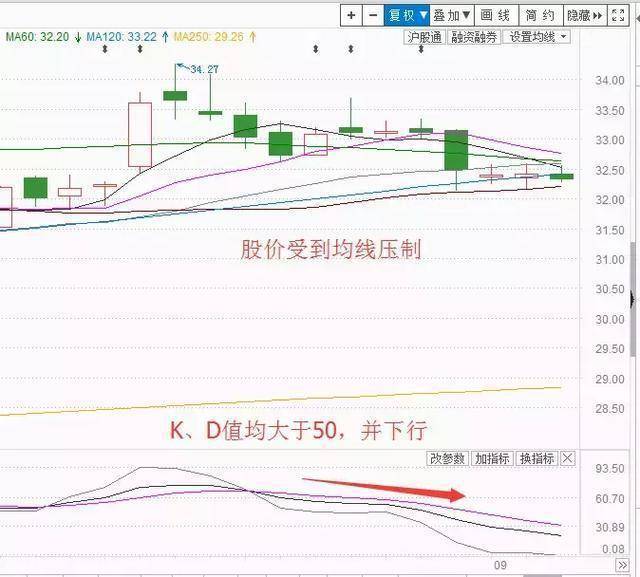Open the 复权 dropdown
This screenshot has width=640, height=577.
[407, 16]
